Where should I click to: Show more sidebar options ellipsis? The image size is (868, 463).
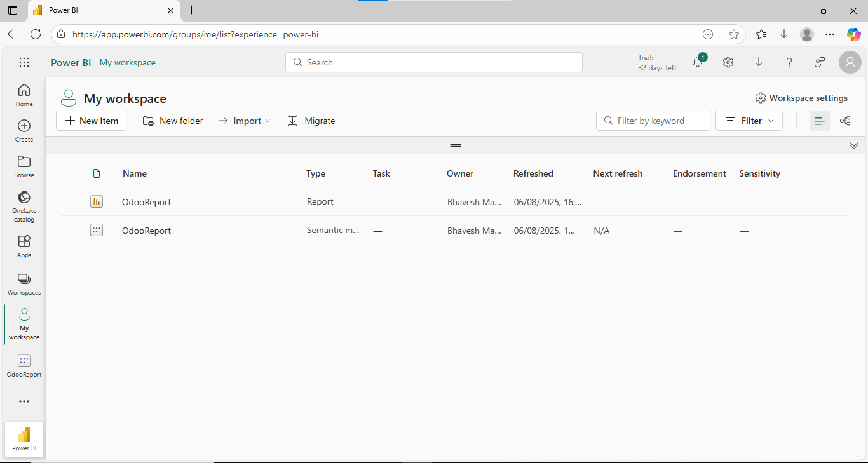tap(24, 401)
